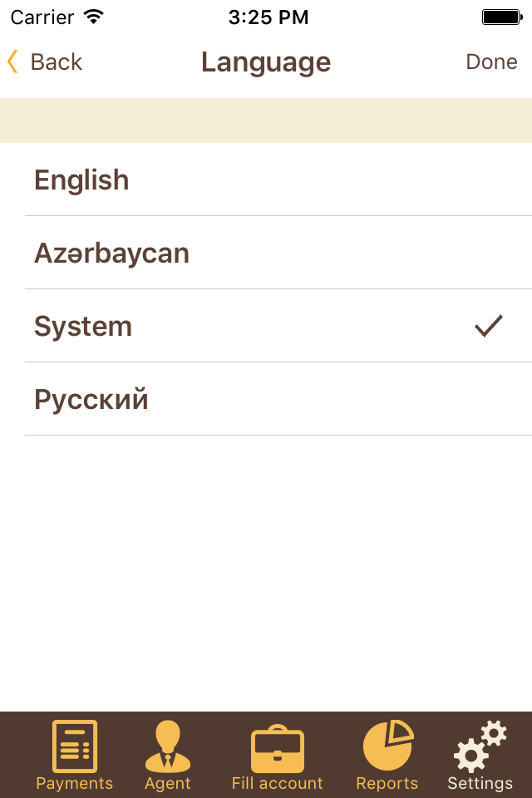Select the Fill account briefcase icon
Viewport: 532px width, 798px height.
click(x=277, y=746)
